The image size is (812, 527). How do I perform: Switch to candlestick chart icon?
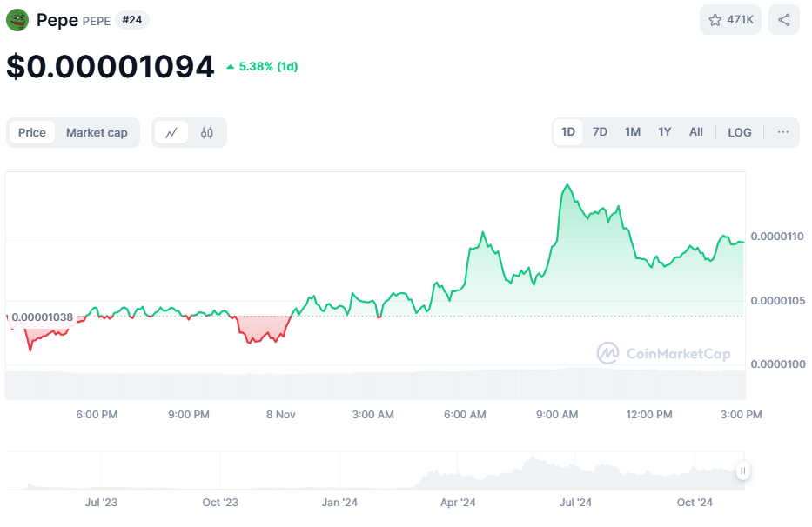click(x=206, y=132)
